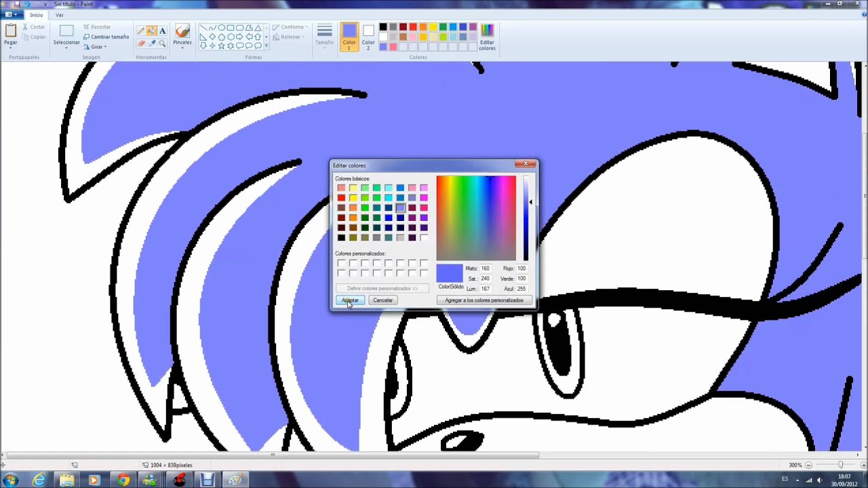Click the zoom slider in the status bar
The height and width of the screenshot is (488, 868).
point(840,465)
